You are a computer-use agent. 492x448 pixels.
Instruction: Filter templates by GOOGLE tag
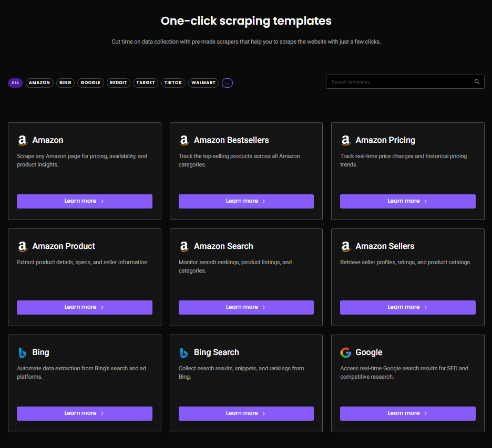tap(90, 83)
